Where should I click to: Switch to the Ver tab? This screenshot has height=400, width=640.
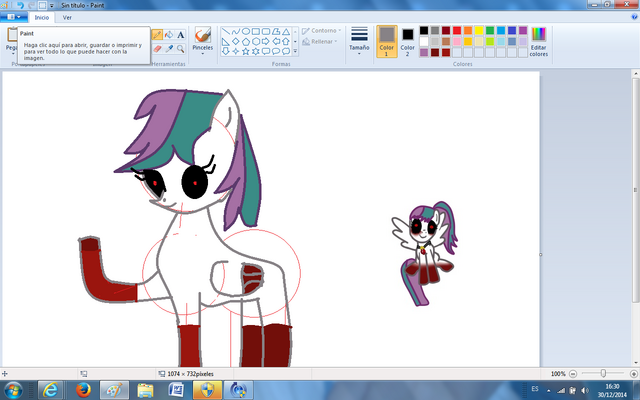point(67,18)
